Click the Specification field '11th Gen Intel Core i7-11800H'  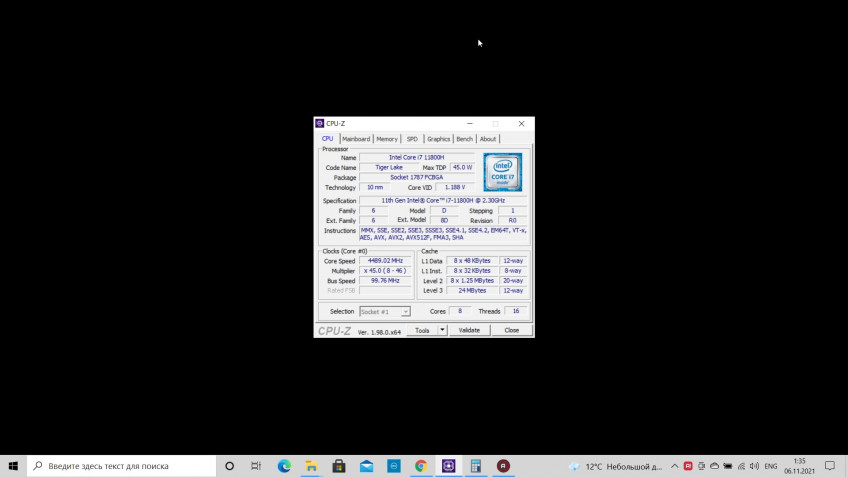click(443, 201)
